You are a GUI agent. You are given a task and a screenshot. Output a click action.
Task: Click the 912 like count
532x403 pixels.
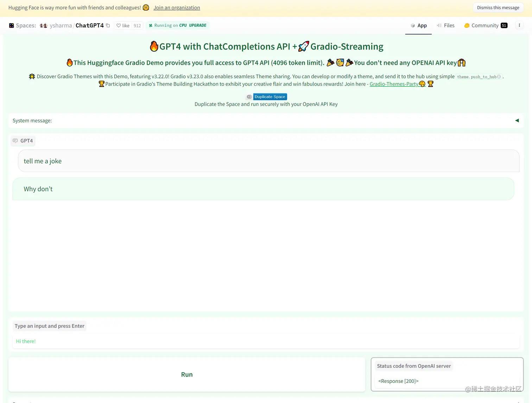137,25
